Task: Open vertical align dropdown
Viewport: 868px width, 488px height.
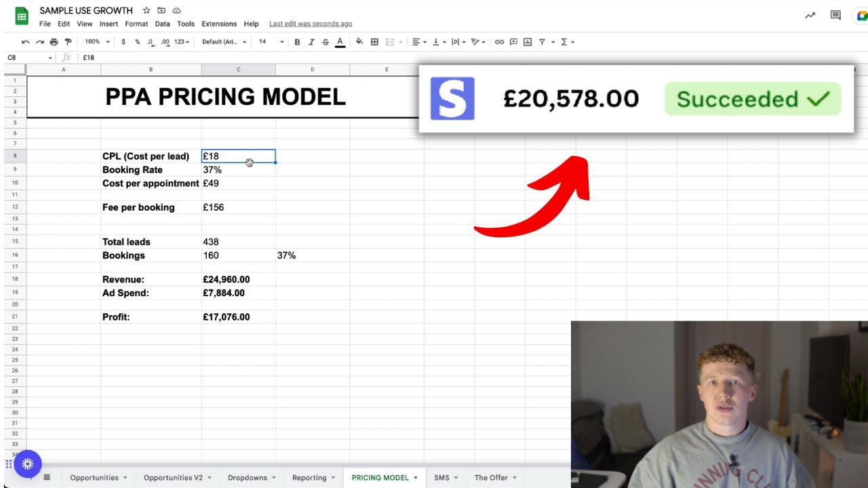Action: [439, 42]
